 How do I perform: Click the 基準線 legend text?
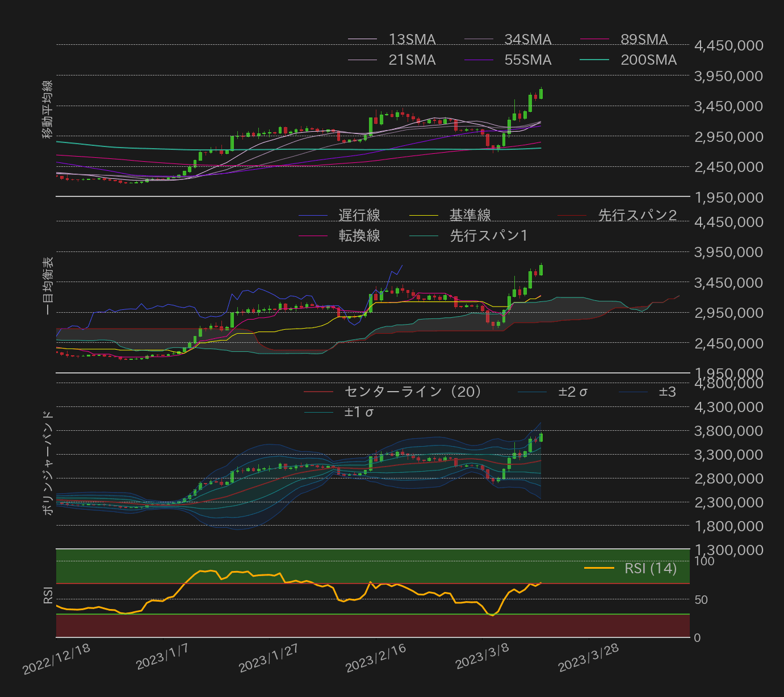[469, 215]
